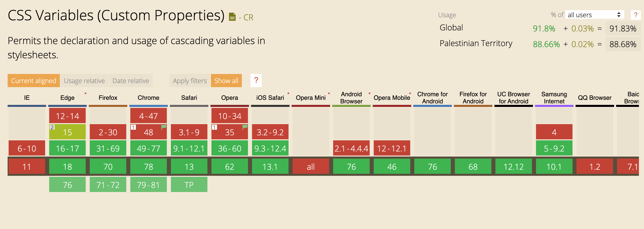This screenshot has height=229, width=644.
Task: Click note marker 2 on Edge 15
Action: (x=52, y=127)
